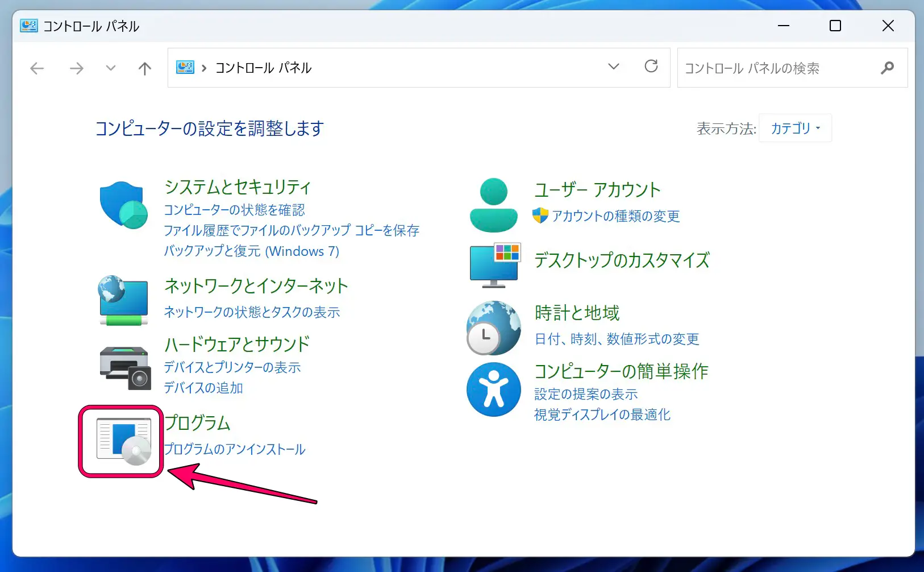Click the highlighted Programs icon
Viewport: 924px width, 572px height.
click(123, 441)
